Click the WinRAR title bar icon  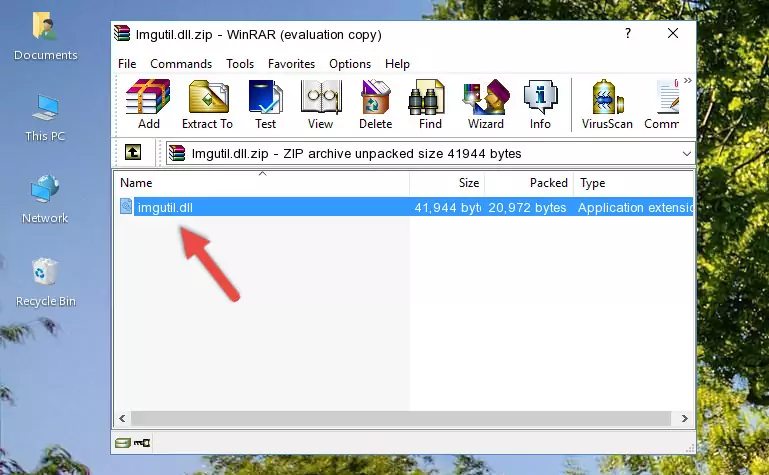[122, 34]
